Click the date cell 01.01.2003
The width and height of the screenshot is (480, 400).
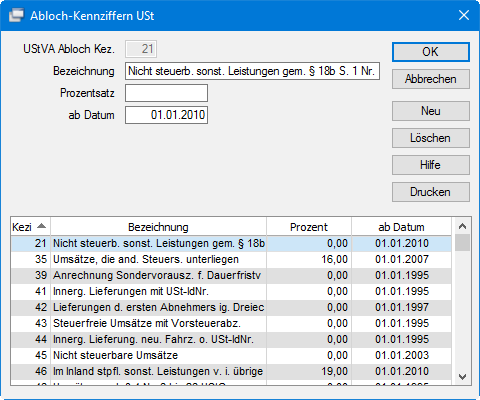pos(401,355)
